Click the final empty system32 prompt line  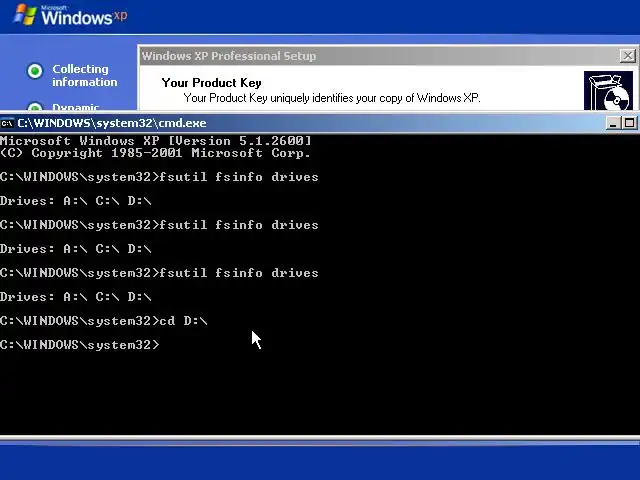click(80, 345)
